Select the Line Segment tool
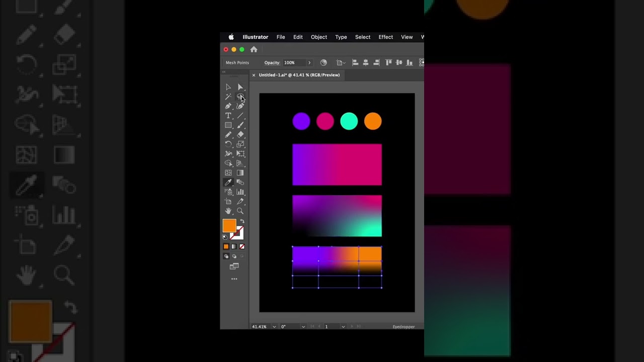 point(240,116)
